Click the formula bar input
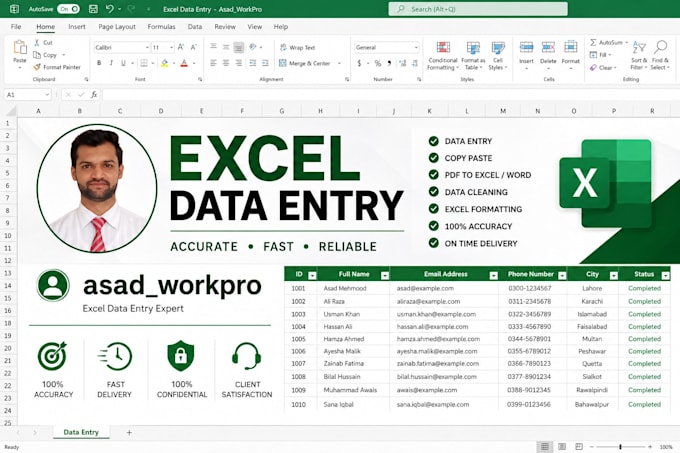This screenshot has height=453, width=680. [390, 95]
